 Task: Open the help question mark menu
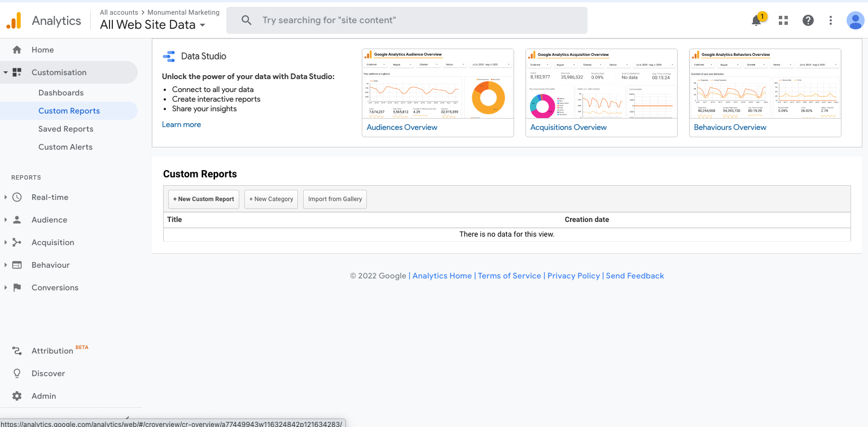(808, 21)
